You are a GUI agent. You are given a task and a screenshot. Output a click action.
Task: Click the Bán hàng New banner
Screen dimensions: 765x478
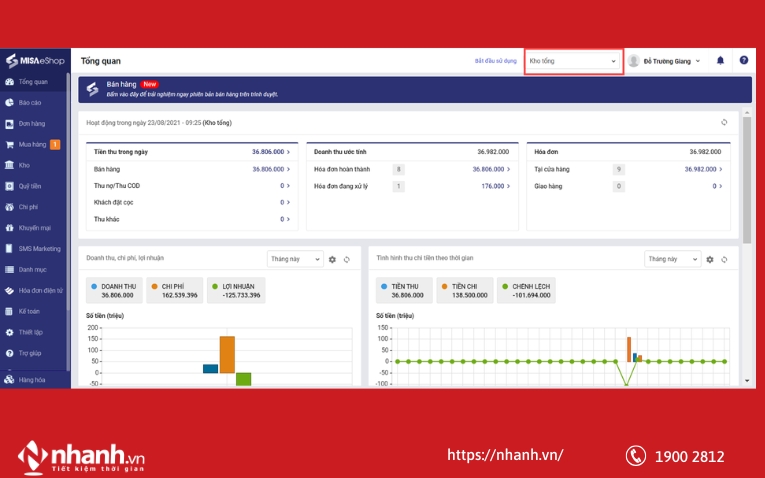click(x=415, y=89)
